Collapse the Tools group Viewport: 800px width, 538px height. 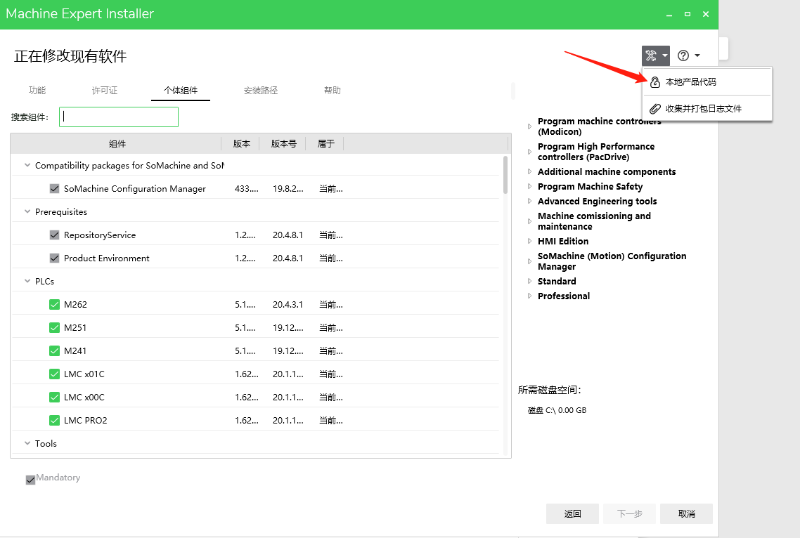pyautogui.click(x=28, y=443)
